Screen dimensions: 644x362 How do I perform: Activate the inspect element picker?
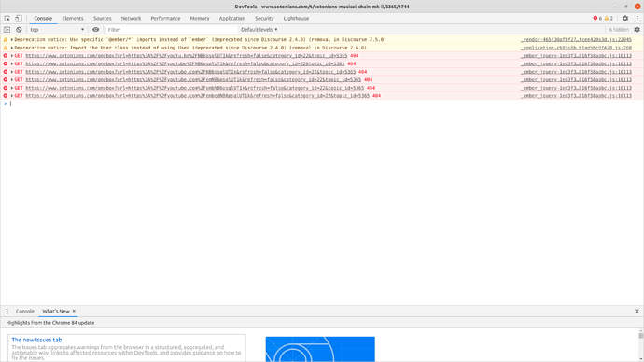[7, 19]
